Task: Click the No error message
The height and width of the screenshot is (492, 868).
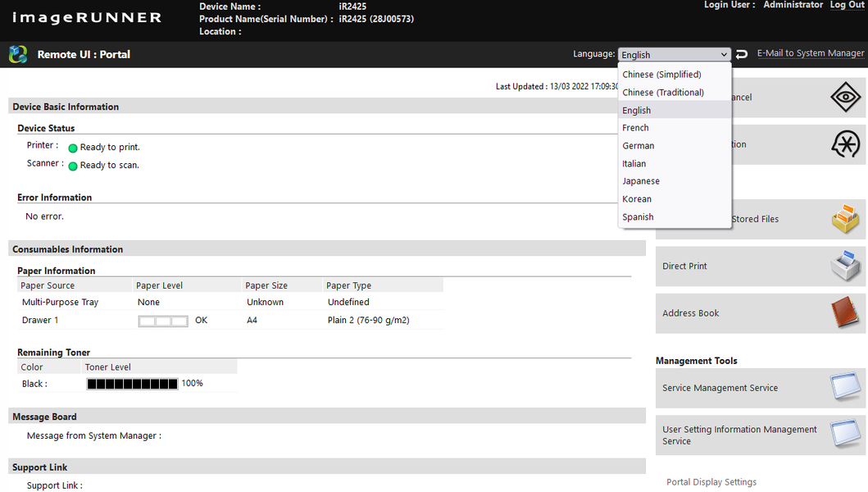Action: [44, 216]
